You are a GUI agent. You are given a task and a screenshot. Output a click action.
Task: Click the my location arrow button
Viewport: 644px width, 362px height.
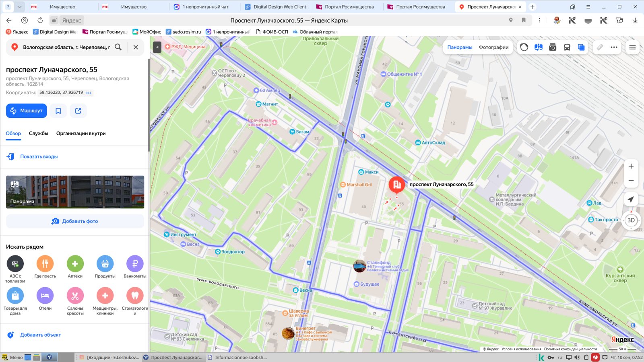[631, 200]
